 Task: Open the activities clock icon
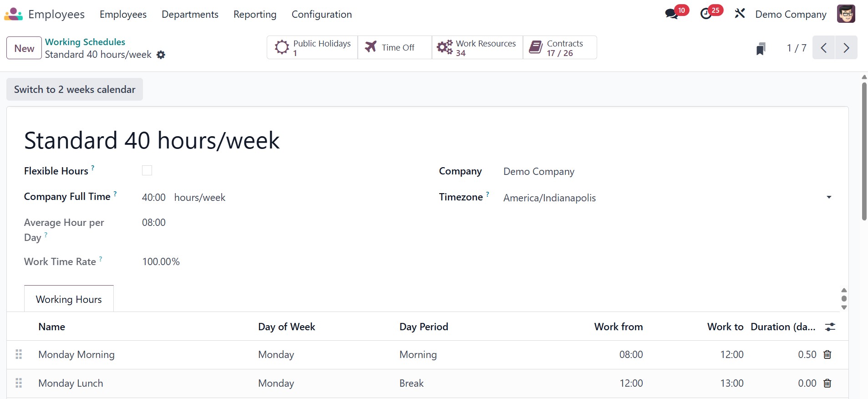(x=706, y=14)
